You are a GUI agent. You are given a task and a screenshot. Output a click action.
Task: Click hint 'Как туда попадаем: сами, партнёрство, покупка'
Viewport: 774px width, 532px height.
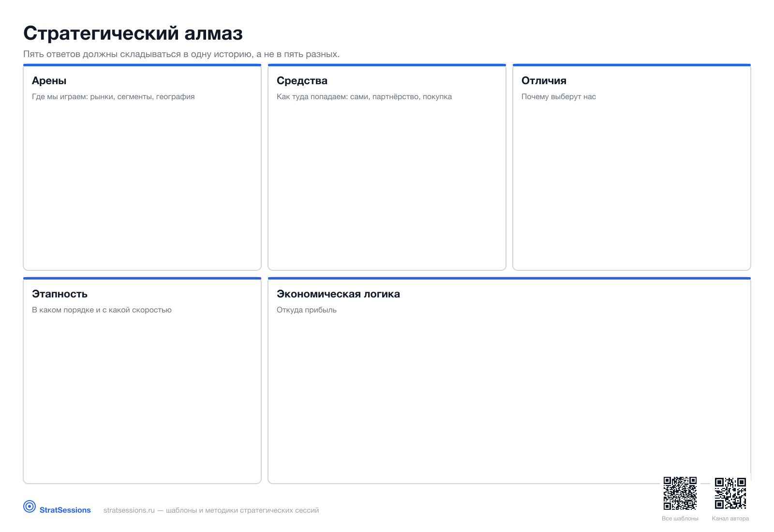coord(364,97)
